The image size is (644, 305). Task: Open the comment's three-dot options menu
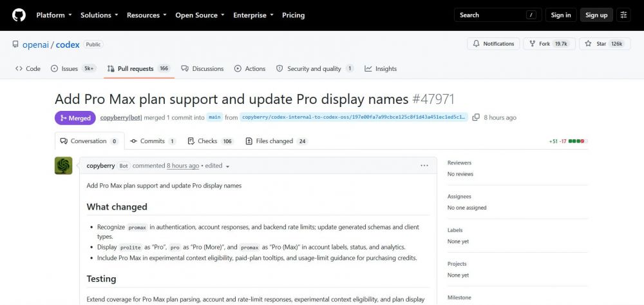pyautogui.click(x=424, y=166)
